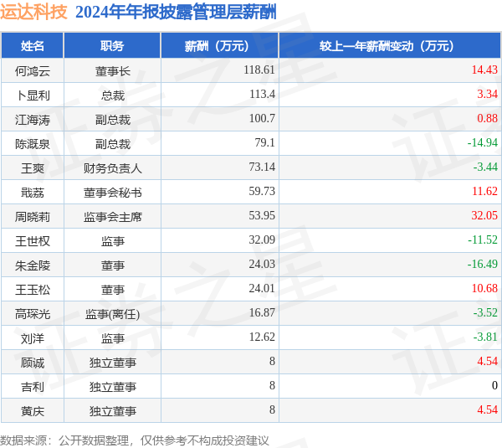Click change value 14.43

coord(484,70)
